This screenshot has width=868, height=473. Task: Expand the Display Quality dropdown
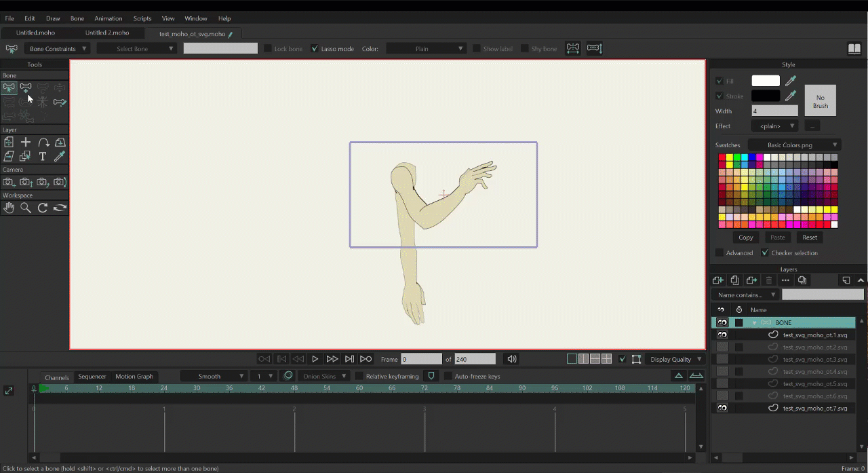coord(675,359)
